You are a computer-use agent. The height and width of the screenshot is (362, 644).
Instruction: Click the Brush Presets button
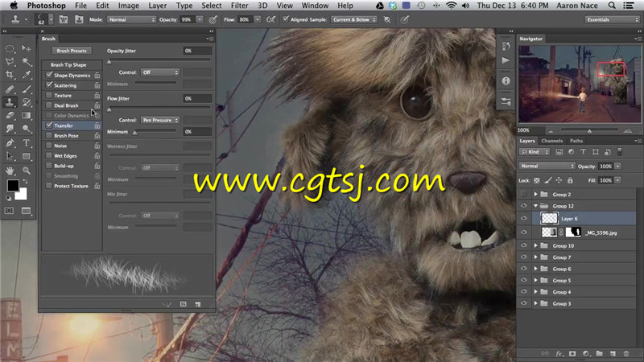[x=72, y=51]
